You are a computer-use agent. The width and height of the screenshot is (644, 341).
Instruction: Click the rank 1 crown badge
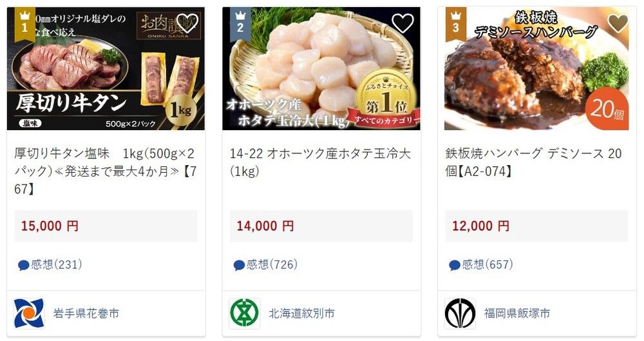[x=24, y=24]
